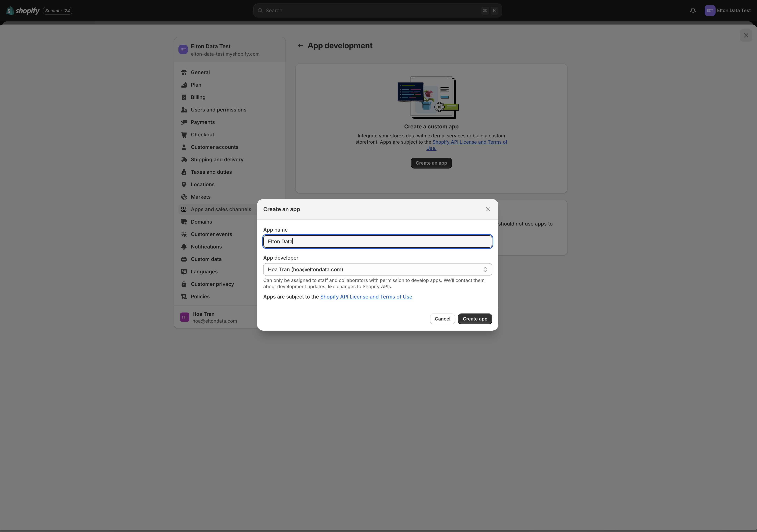Viewport: 757px width, 532px height.
Task: Open the Shopify API License and Terms link
Action: pos(366,297)
